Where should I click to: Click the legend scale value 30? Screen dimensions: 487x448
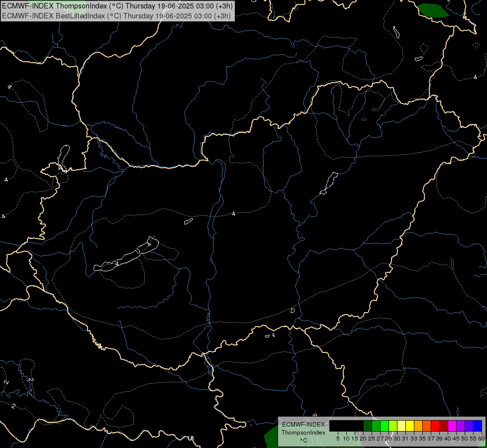[x=396, y=439]
